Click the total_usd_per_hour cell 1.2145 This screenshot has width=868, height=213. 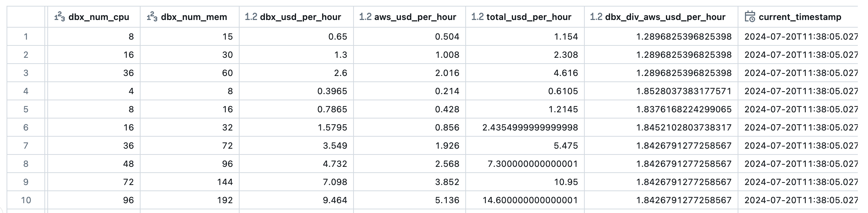(525, 109)
